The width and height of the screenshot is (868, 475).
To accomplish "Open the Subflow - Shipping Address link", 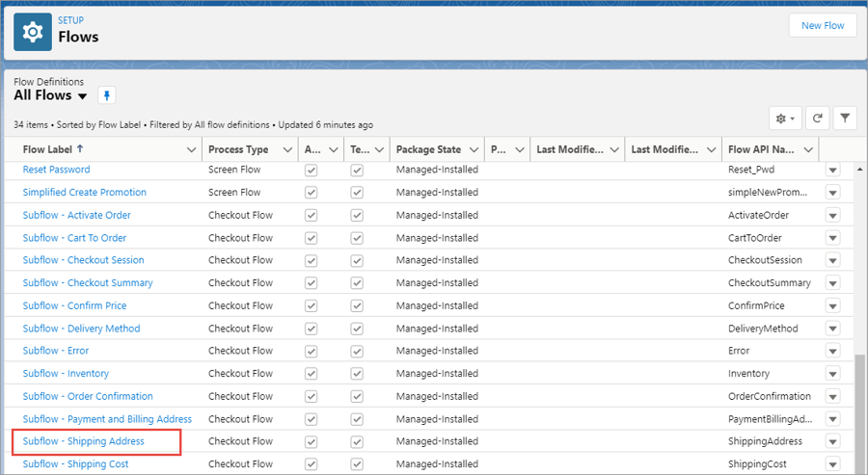I will pos(84,441).
